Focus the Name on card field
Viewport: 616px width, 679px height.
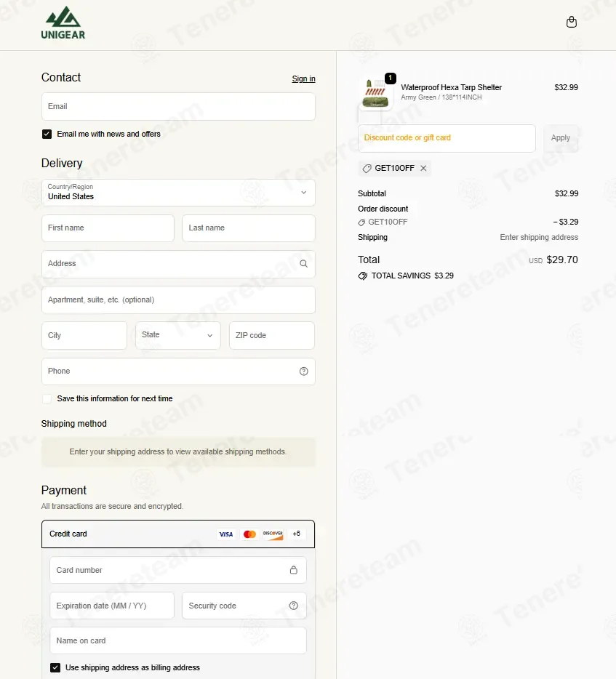178,640
